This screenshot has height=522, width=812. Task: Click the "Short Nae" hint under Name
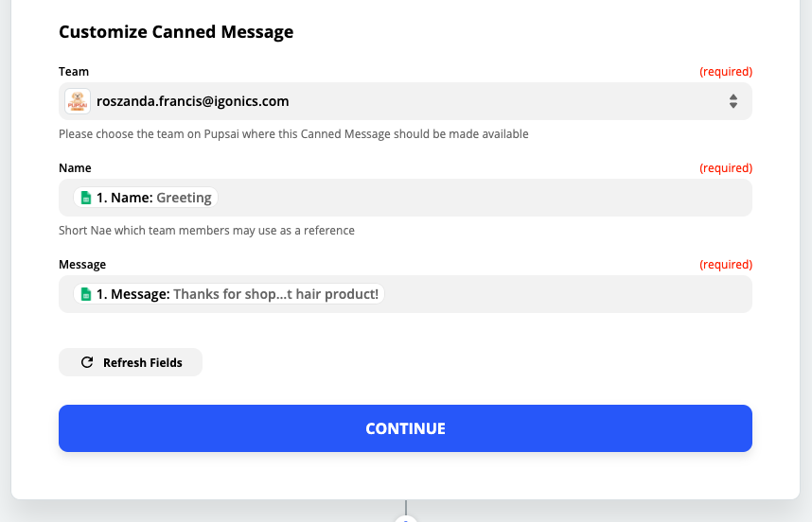coord(206,231)
